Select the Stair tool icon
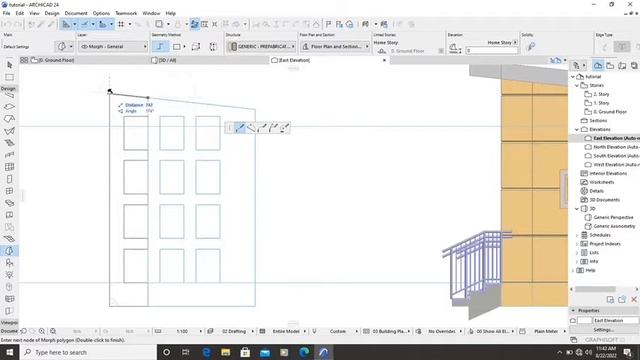The height and width of the screenshot is (360, 640). click(x=9, y=143)
